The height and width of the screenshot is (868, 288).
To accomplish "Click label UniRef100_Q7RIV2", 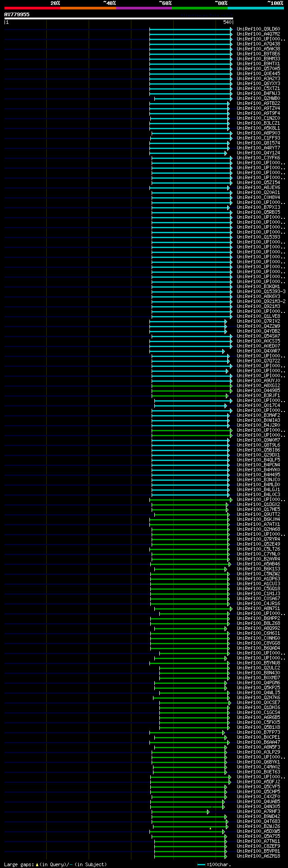I will (x=258, y=321).
